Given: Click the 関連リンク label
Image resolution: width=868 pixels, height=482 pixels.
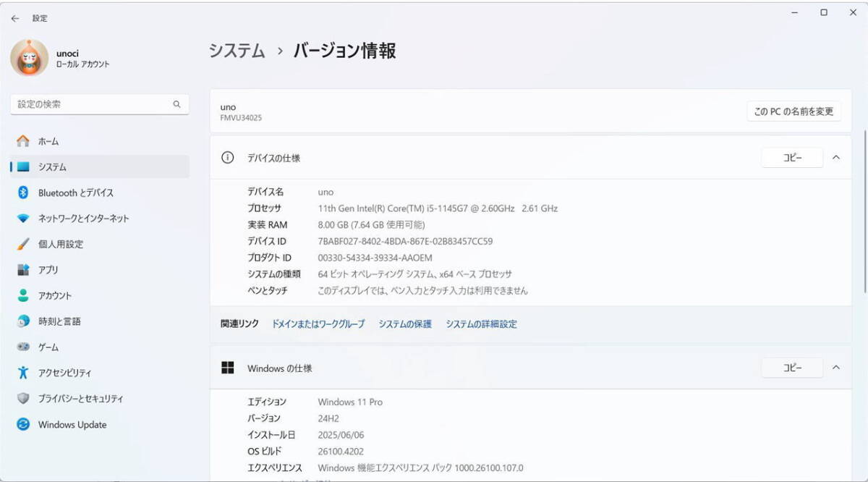Looking at the screenshot, I should coord(239,324).
